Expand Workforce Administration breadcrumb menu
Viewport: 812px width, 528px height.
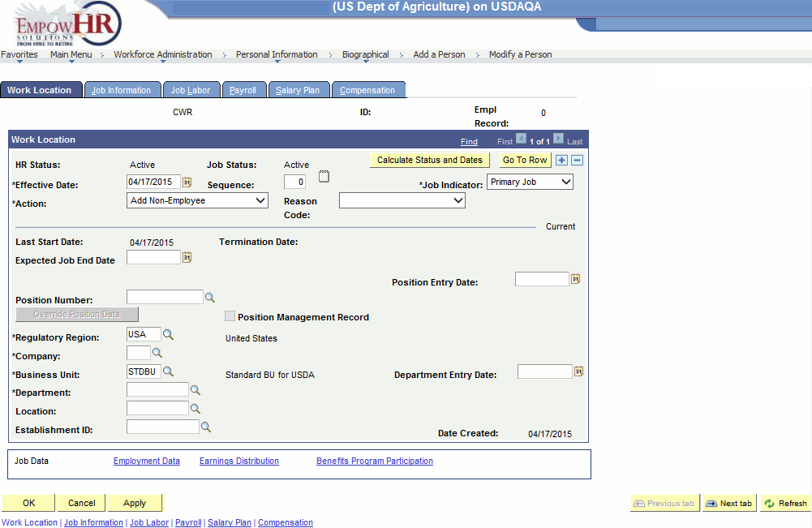pyautogui.click(x=162, y=55)
